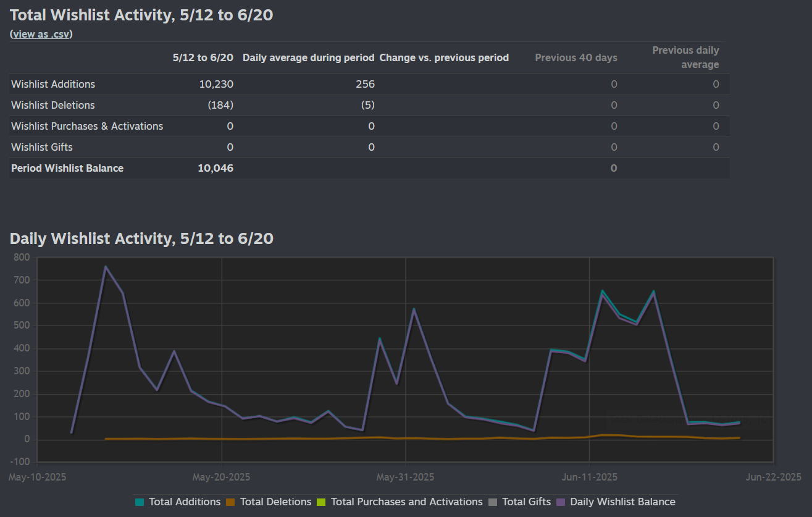The height and width of the screenshot is (517, 812).
Task: Click the Period Wishlist Balance value 10,046
Action: (215, 169)
